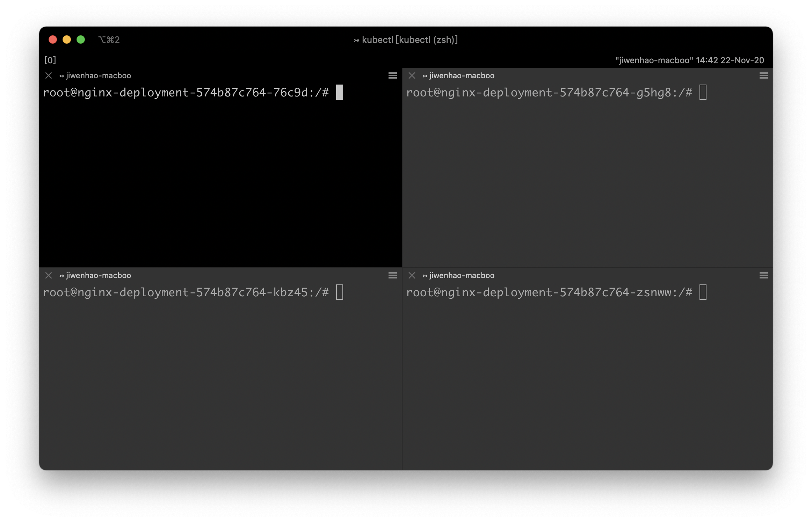Click bottom-right pane title jiwenhao-macboo

(x=462, y=275)
